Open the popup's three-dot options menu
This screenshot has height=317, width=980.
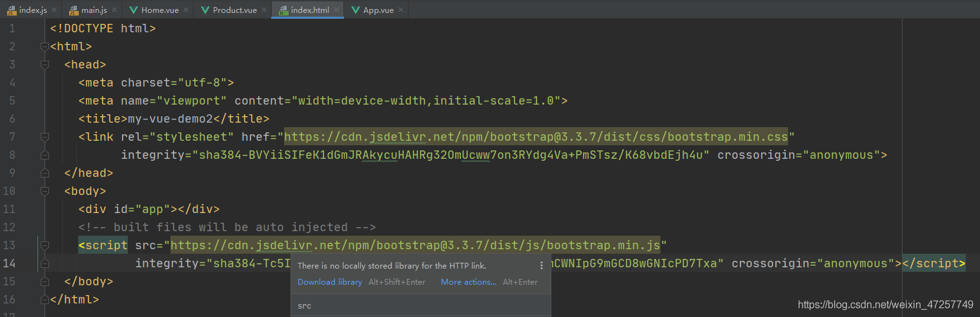tap(541, 265)
